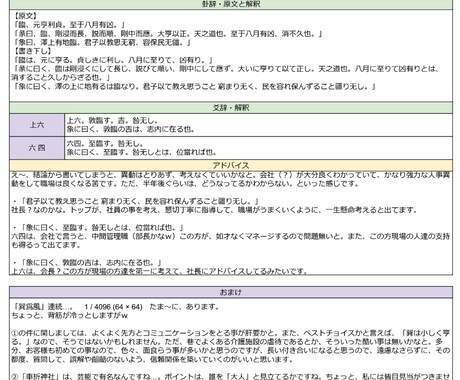
Task: Click the advice bullet quoting "至臨す。咎无しとは"
Action: pyautogui.click(x=98, y=227)
